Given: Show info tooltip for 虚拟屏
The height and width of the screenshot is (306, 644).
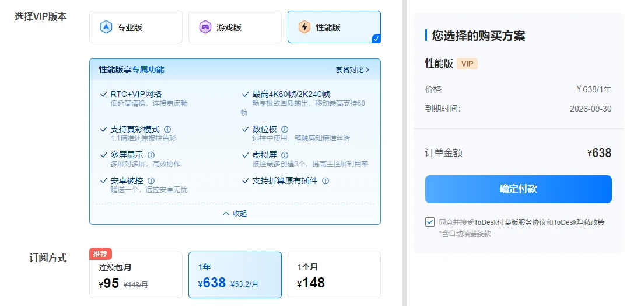Looking at the screenshot, I should [285, 155].
